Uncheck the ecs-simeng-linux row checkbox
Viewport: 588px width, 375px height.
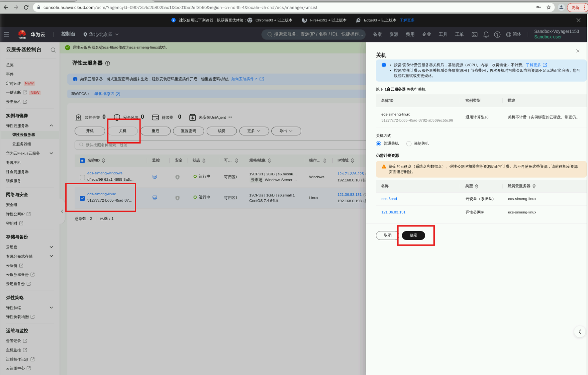point(82,198)
